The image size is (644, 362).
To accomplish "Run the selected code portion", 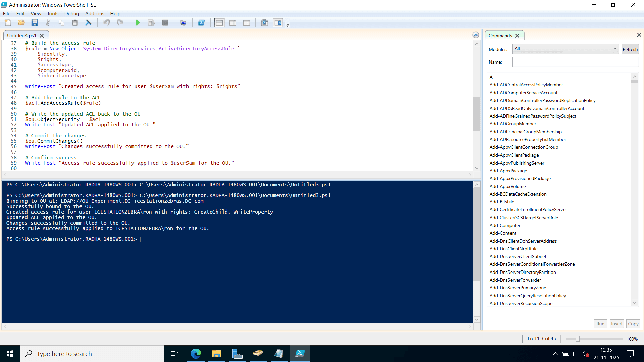I will pyautogui.click(x=151, y=23).
